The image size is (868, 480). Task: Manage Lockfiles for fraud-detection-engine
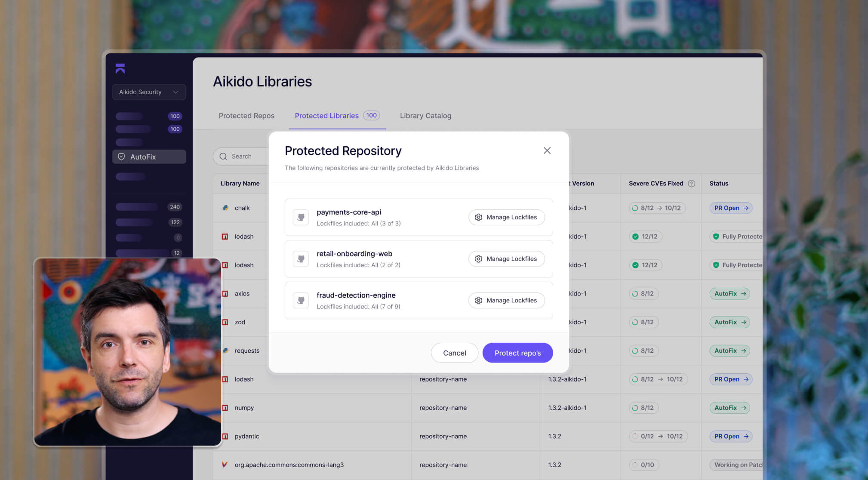click(x=507, y=300)
